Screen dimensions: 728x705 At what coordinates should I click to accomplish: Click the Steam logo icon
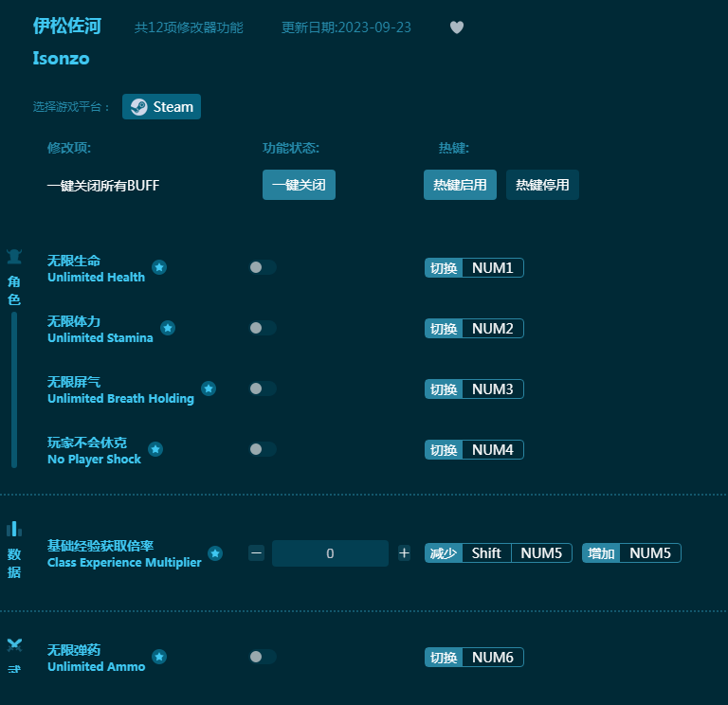coord(138,107)
